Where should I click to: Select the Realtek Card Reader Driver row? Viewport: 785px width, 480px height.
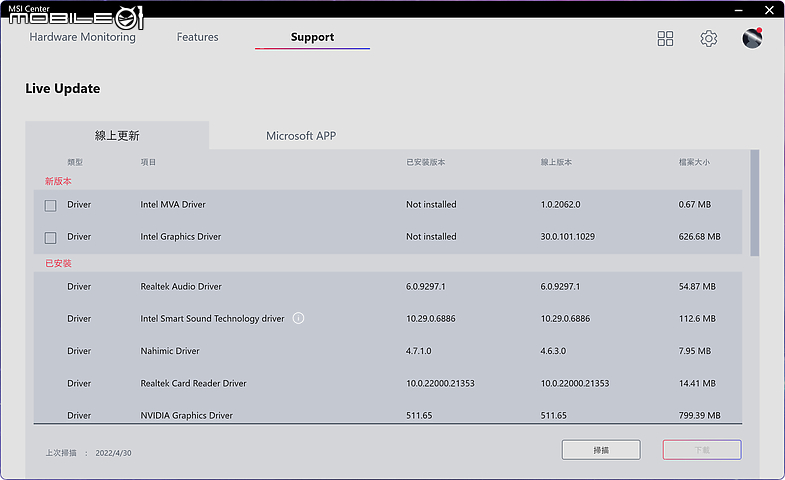coord(388,383)
